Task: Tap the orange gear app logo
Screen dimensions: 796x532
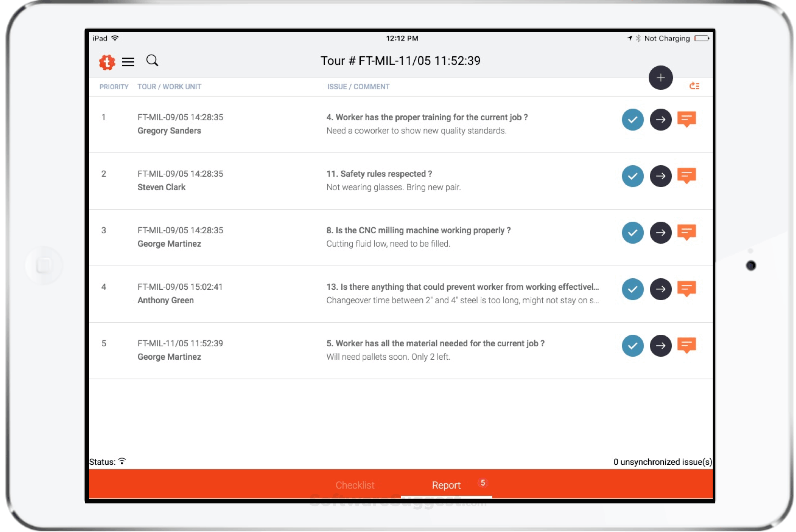Action: pyautogui.click(x=107, y=63)
